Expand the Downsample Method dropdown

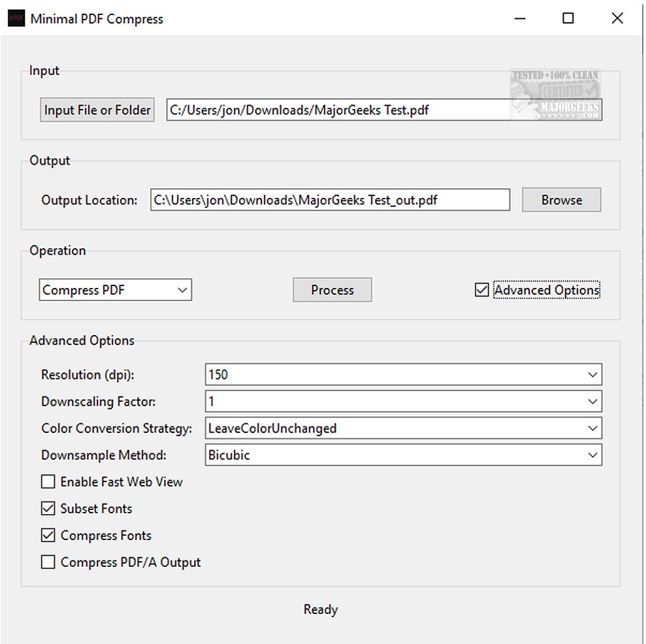point(592,455)
